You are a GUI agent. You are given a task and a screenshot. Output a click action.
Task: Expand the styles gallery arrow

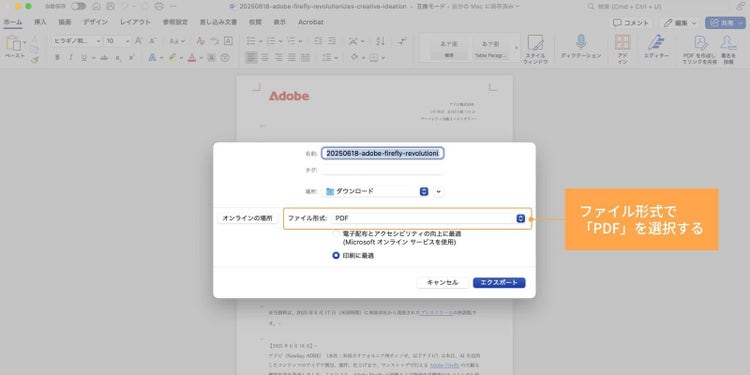(x=516, y=48)
